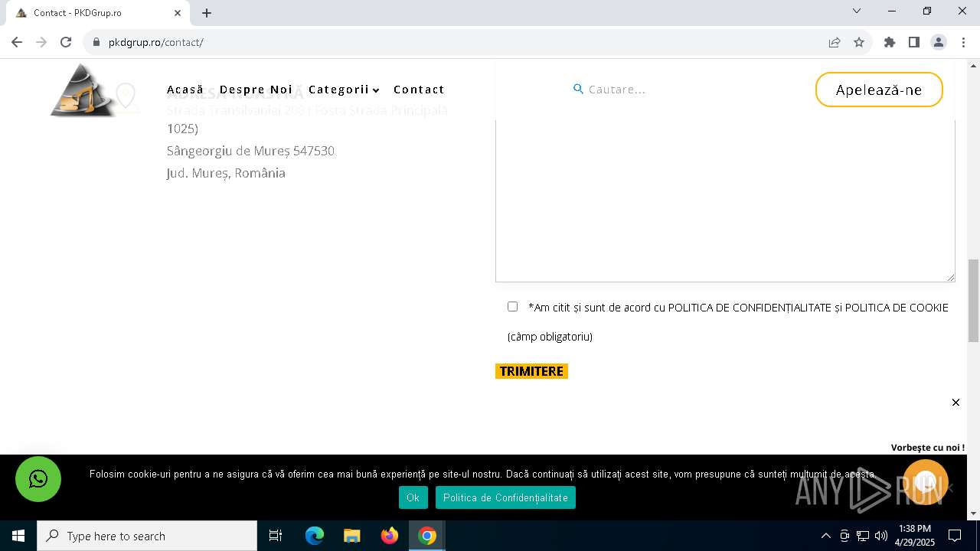Image resolution: width=980 pixels, height=551 pixels.
Task: Show hidden system tray icons
Action: [x=825, y=536]
